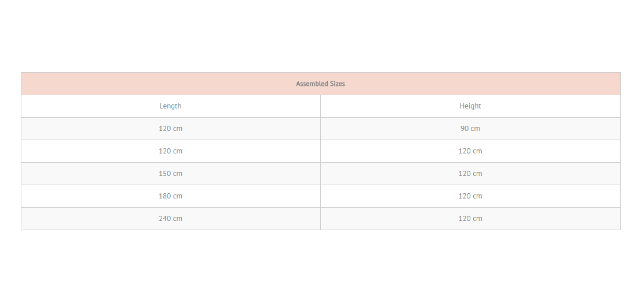
Task: Select 120 cm height in the second data row
Action: 470,151
